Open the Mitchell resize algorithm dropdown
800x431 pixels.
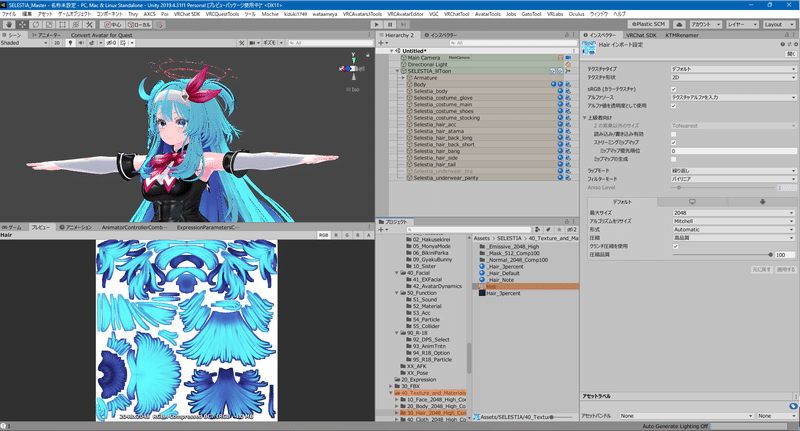click(734, 221)
